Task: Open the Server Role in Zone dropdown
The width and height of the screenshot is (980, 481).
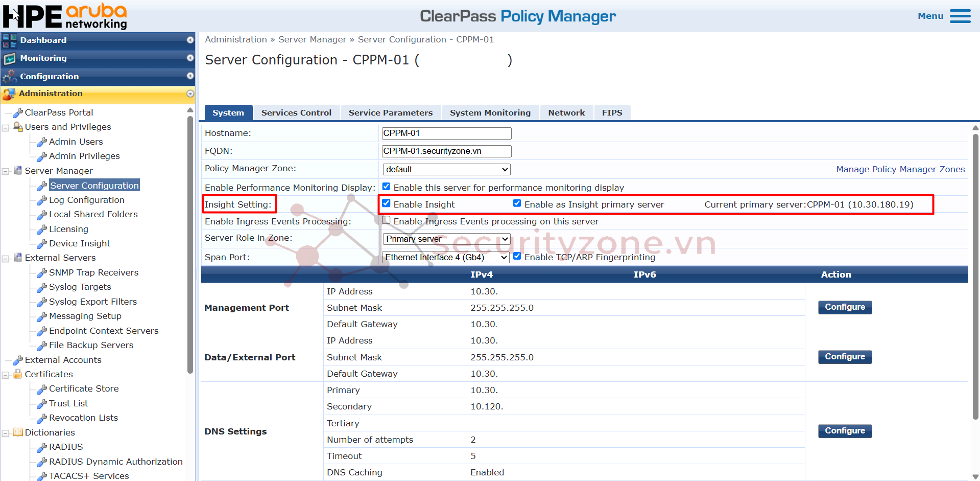Action: click(446, 239)
